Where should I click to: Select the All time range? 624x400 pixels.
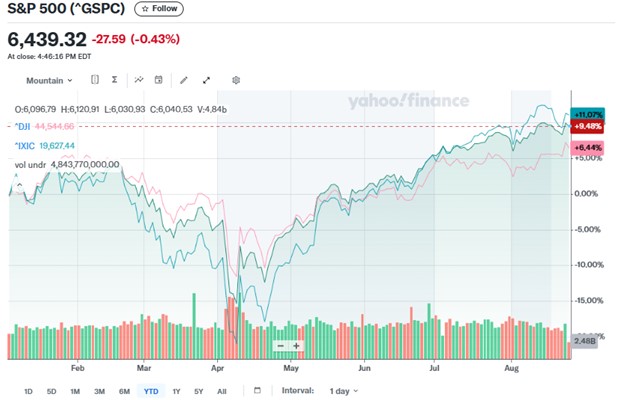[x=221, y=390]
